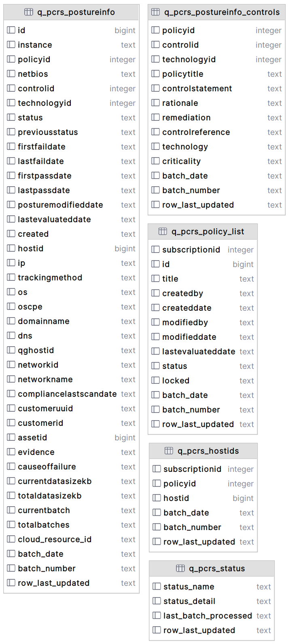Select the createdby column in policy list
Viewport: 288px width, 644px height.
point(182,293)
